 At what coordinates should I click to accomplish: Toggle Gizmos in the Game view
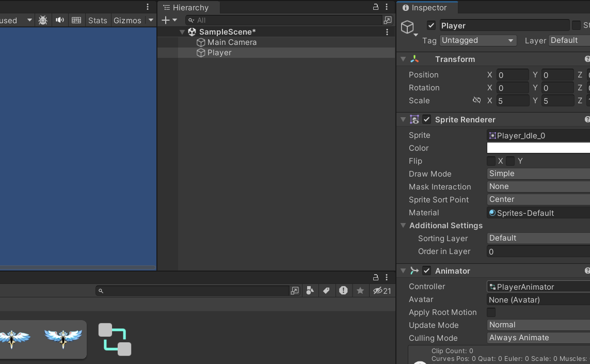pos(127,20)
